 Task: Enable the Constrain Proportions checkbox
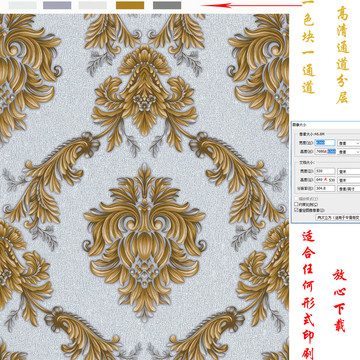coord(296,204)
